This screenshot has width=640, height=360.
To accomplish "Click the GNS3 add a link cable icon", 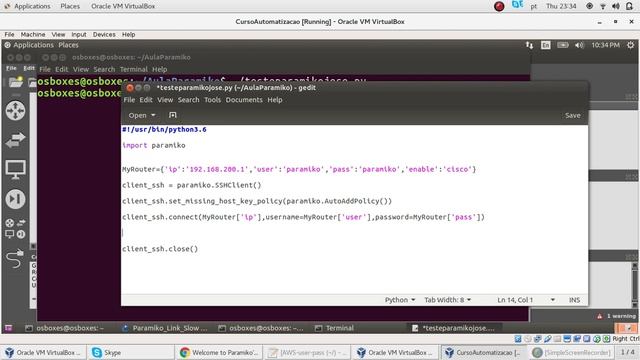I will [15, 259].
